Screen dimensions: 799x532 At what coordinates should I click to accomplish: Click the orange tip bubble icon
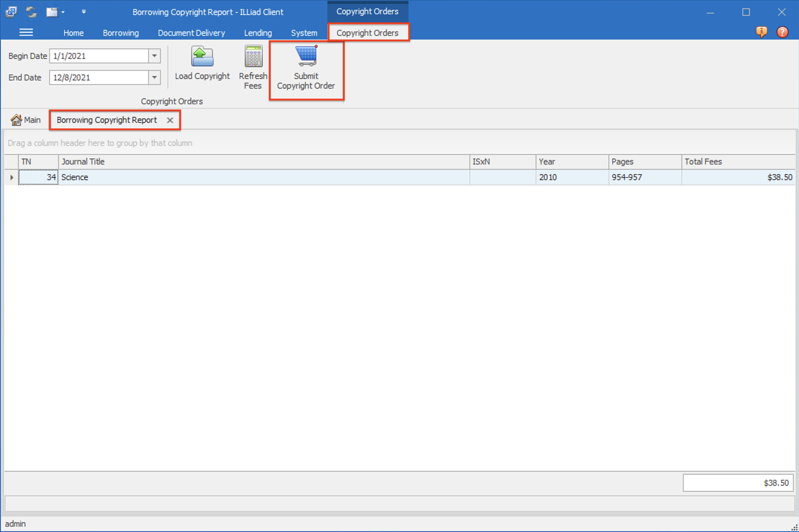tap(761, 32)
